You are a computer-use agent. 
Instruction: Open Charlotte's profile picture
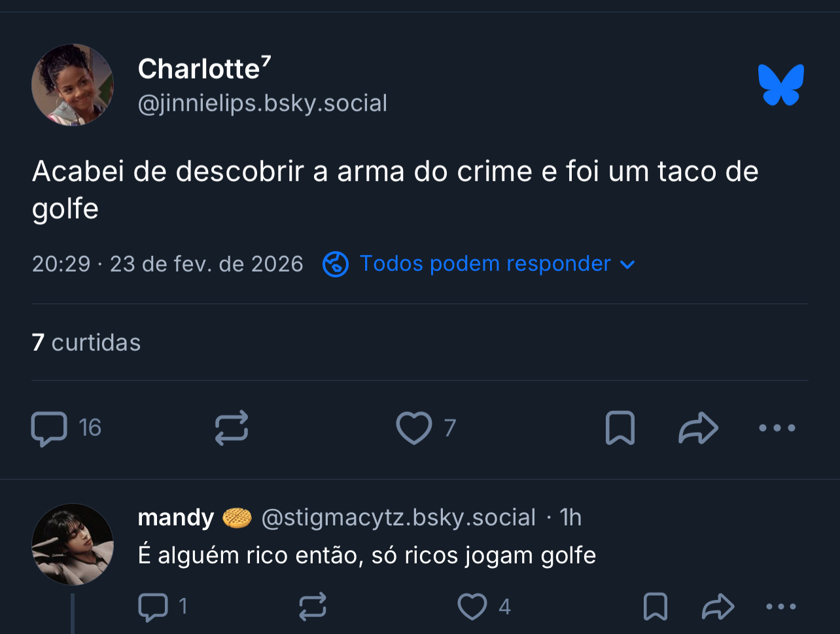pyautogui.click(x=73, y=85)
